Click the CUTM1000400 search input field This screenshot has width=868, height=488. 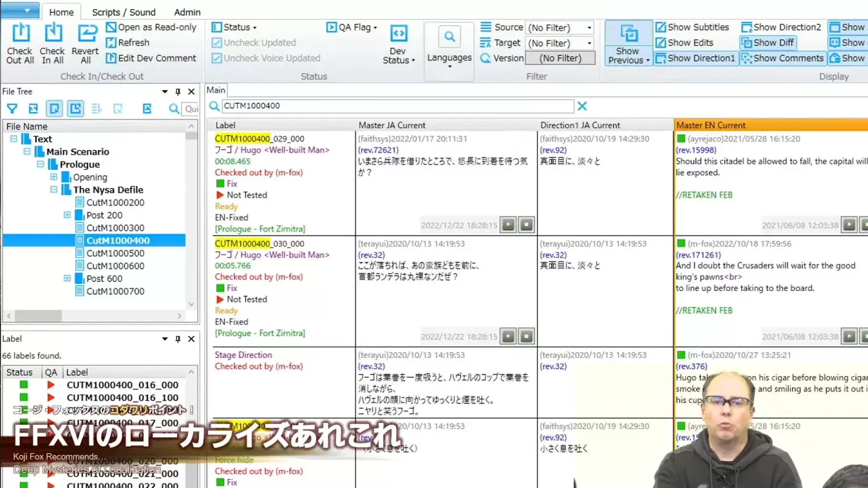[397, 106]
